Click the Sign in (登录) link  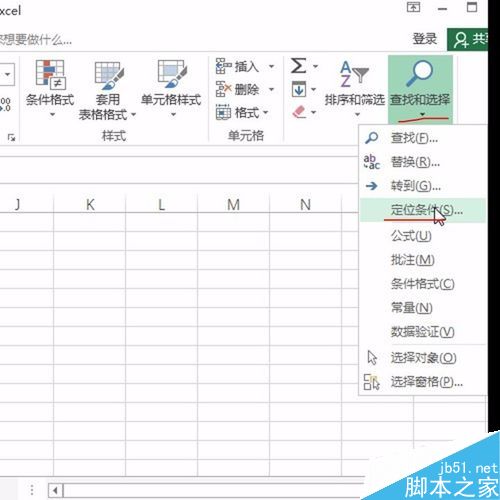425,39
